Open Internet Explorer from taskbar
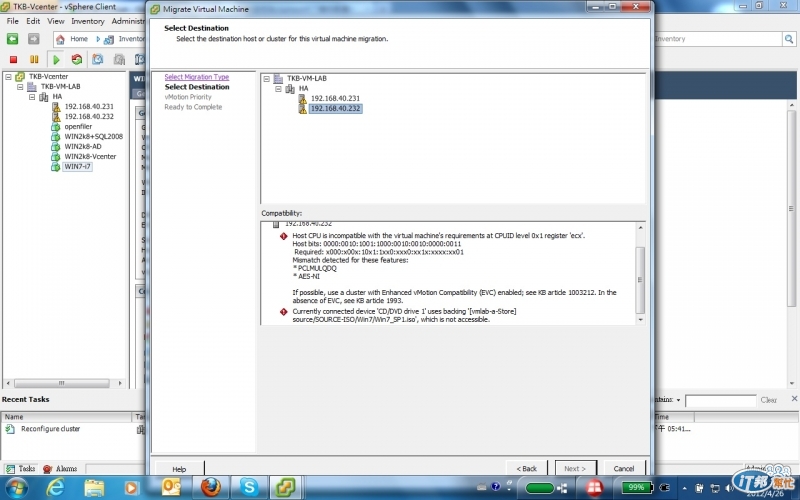Image resolution: width=800 pixels, height=500 pixels. pos(55,488)
